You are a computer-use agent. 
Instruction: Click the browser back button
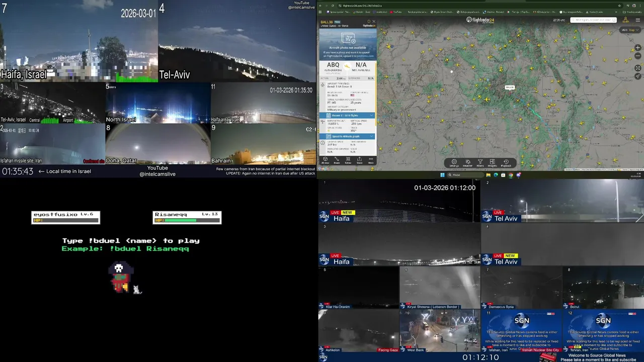coord(321,6)
